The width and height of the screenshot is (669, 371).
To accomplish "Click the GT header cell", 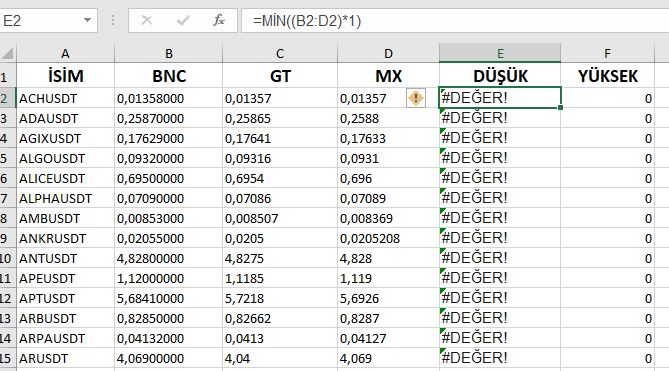I will 280,76.
